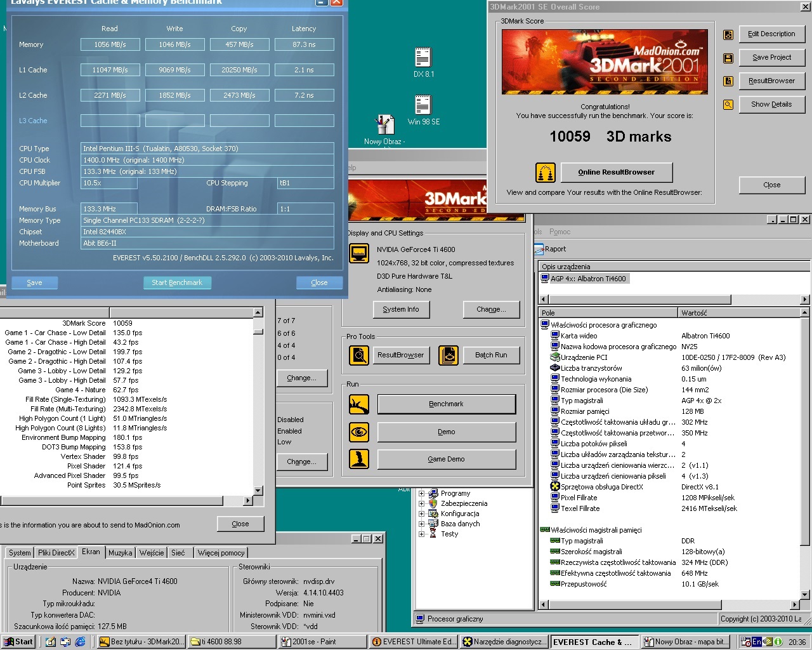Click Save in EVEREST benchmark window
812x650 pixels.
[34, 282]
